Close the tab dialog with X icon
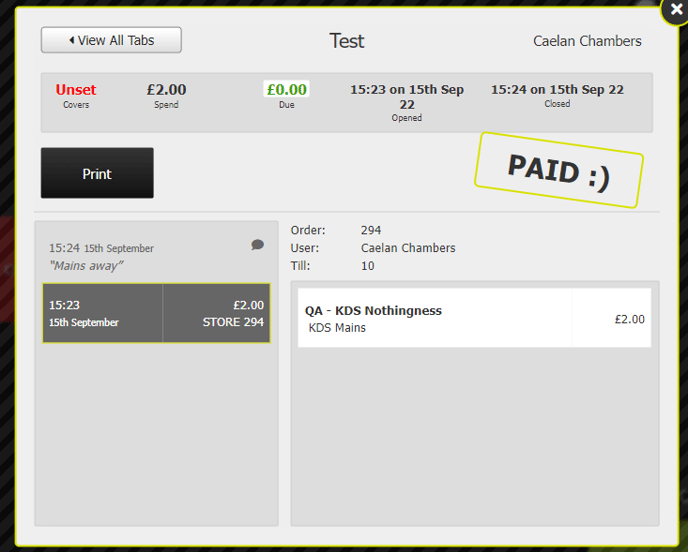The width and height of the screenshot is (688, 552). 676,9
